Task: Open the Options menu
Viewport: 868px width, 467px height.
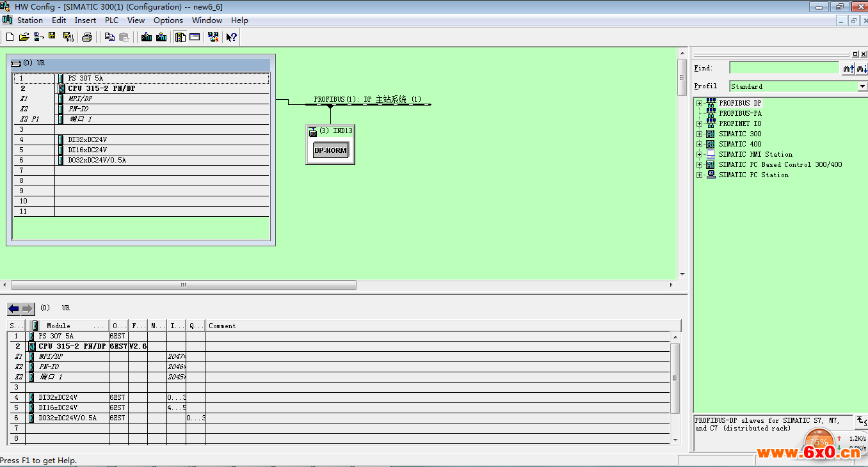Action: click(x=168, y=20)
